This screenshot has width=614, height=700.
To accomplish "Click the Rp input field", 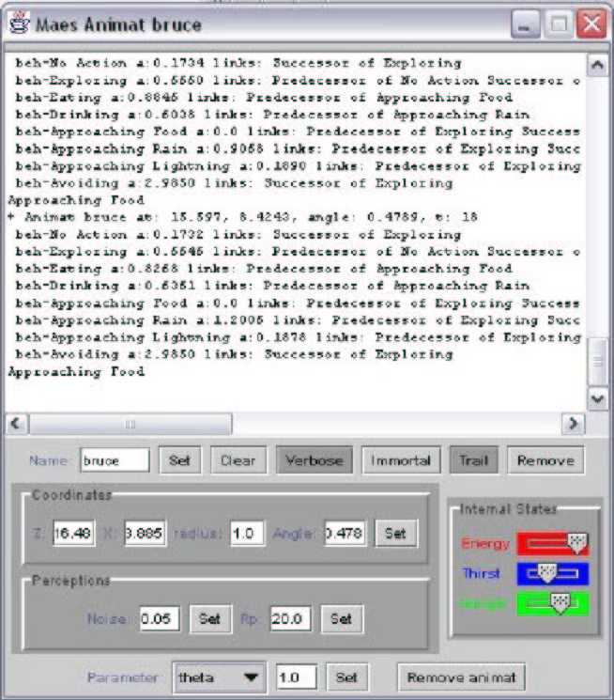I will click(290, 619).
